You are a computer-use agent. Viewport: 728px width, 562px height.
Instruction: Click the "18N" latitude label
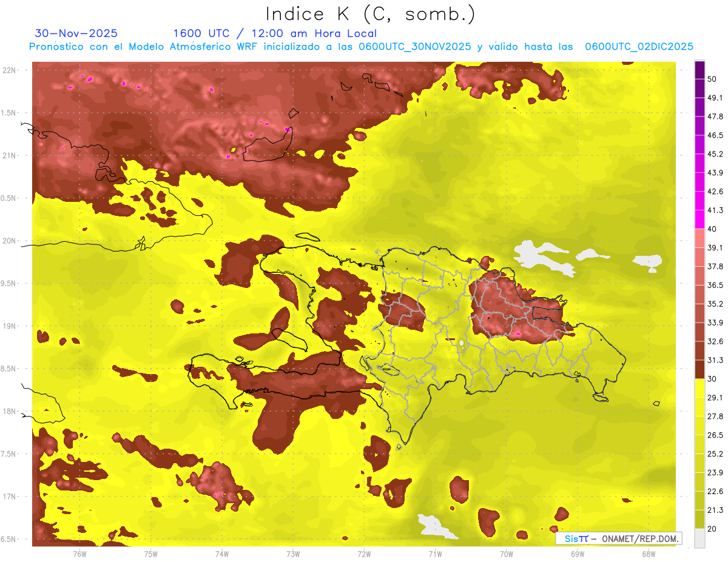click(x=9, y=411)
